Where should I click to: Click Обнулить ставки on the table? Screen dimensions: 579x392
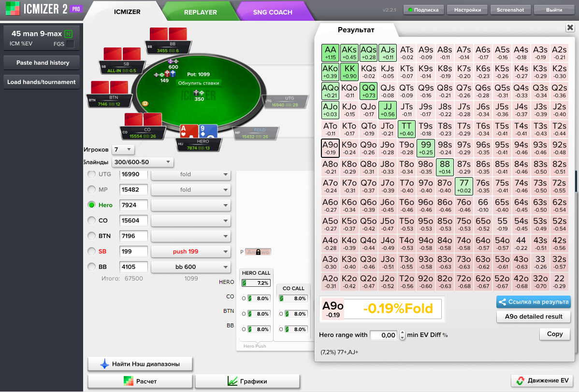pyautogui.click(x=199, y=83)
